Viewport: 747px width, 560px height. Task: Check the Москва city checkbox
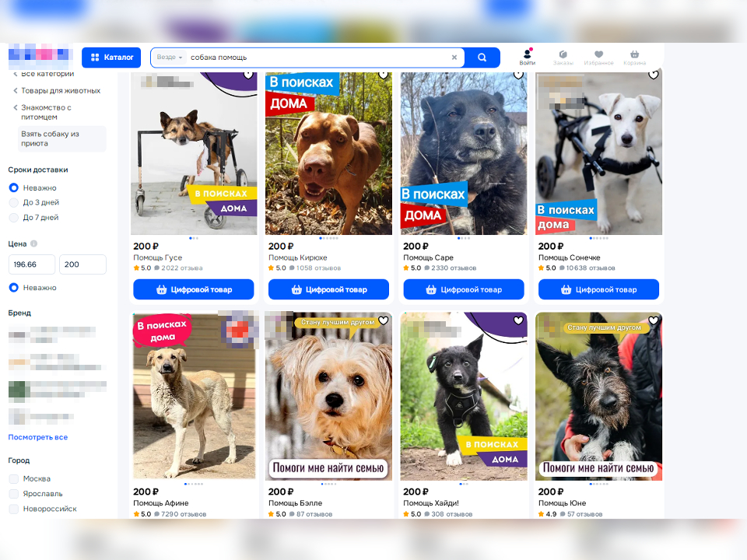tap(14, 478)
